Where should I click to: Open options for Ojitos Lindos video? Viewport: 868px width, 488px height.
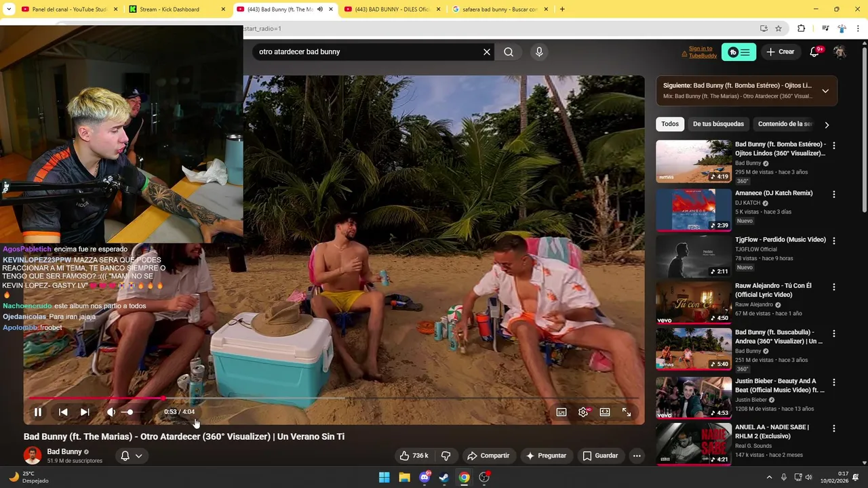(833, 146)
